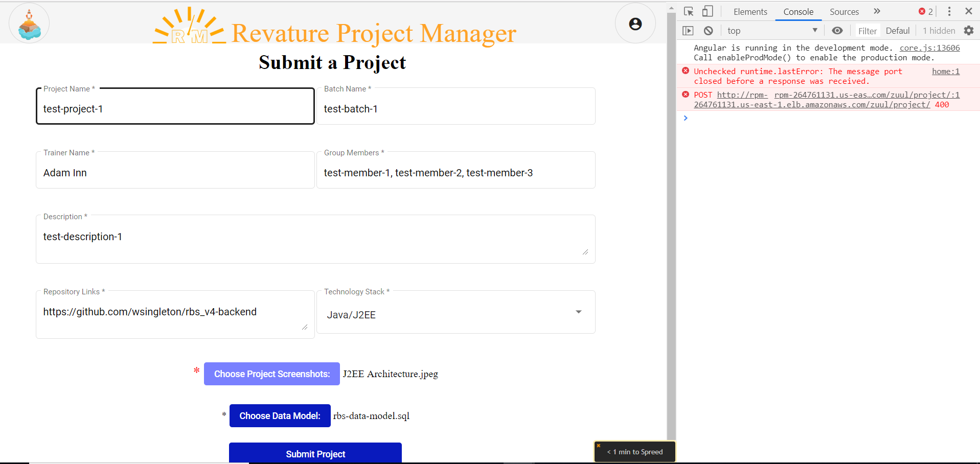Click the device toolbar toggle icon
The height and width of the screenshot is (464, 980).
708,11
